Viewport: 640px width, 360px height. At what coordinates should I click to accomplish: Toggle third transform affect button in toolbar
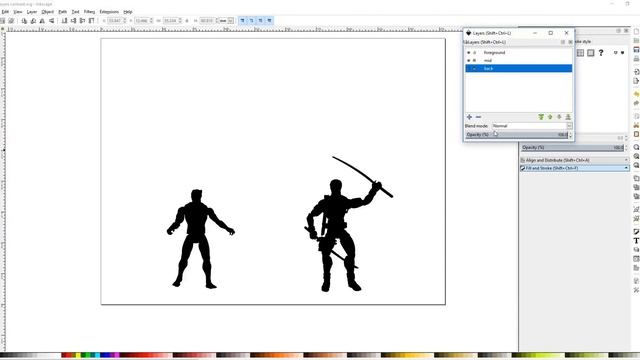click(260, 20)
